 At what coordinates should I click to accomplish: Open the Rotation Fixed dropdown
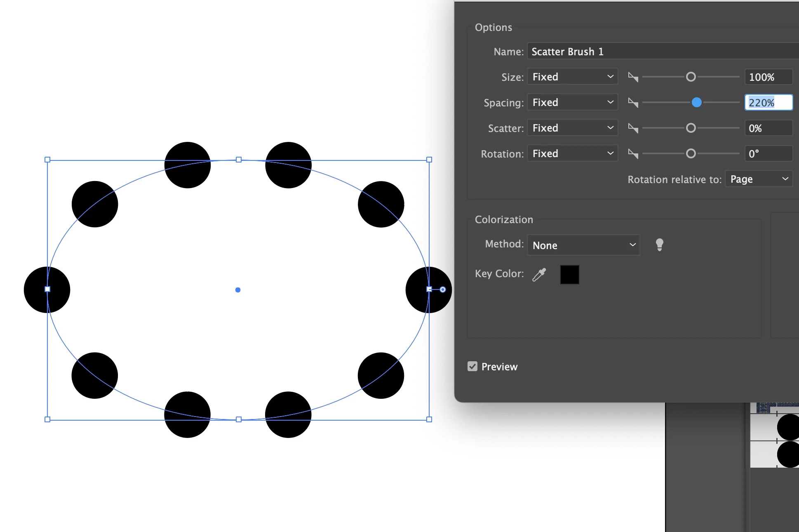pos(572,154)
